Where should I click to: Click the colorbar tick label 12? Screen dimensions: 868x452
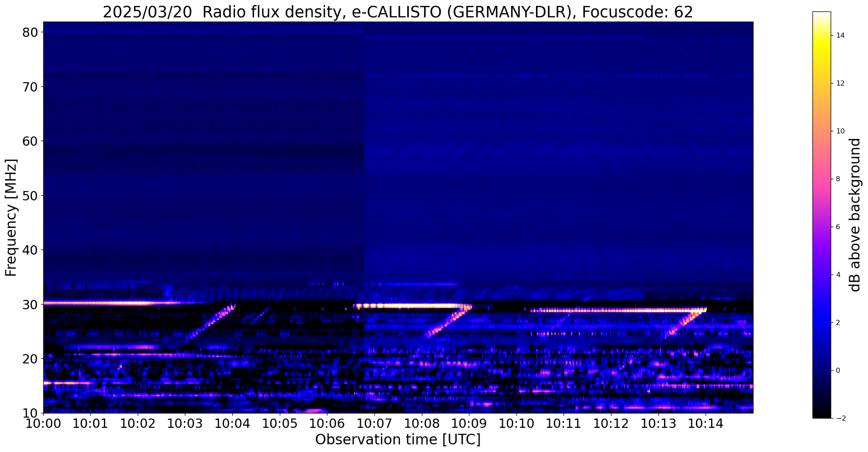click(x=840, y=83)
